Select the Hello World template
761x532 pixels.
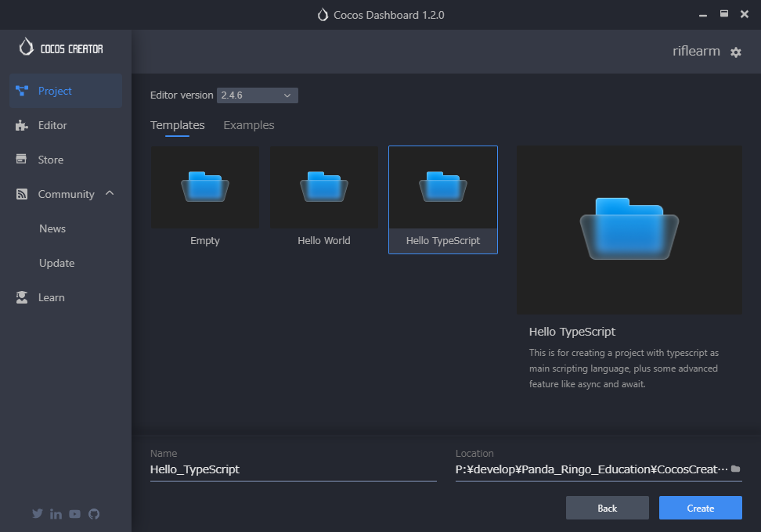click(x=323, y=199)
